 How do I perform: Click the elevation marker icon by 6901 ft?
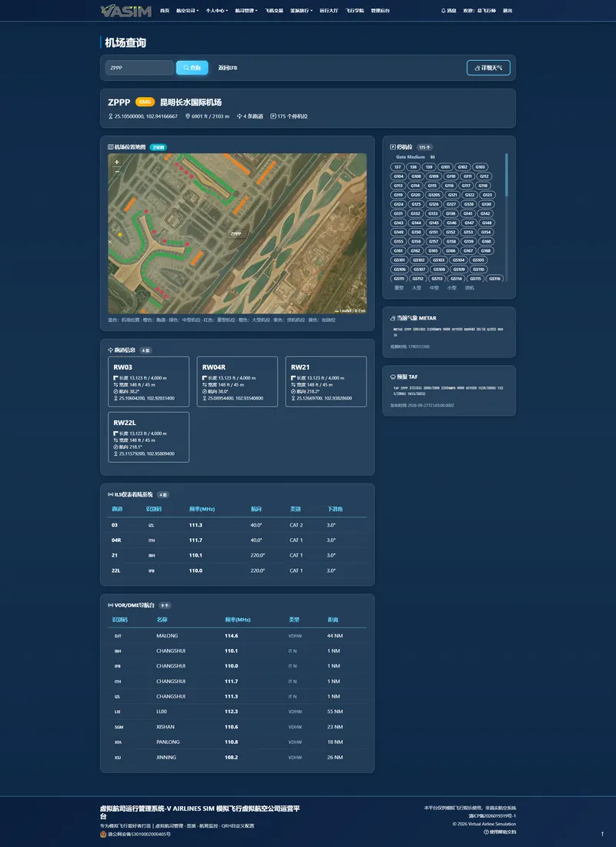[x=188, y=116]
